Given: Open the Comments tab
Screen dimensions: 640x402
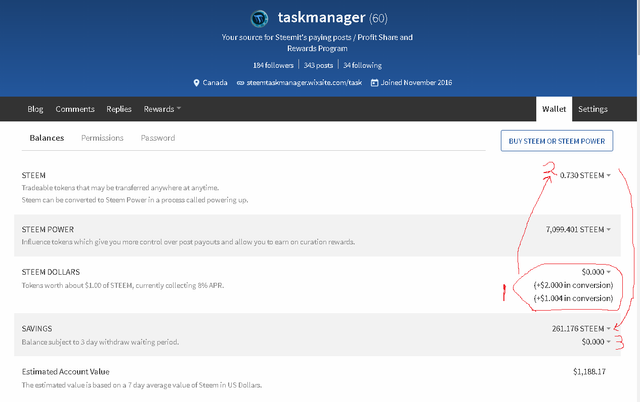Looking at the screenshot, I should pos(75,109).
